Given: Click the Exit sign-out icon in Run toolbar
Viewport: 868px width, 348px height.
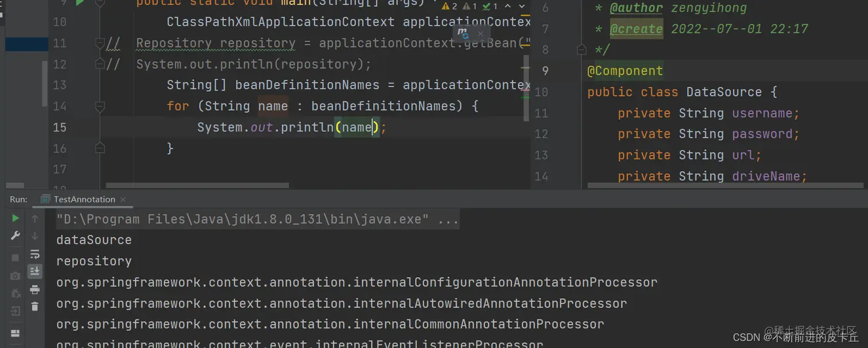Looking at the screenshot, I should [x=15, y=311].
